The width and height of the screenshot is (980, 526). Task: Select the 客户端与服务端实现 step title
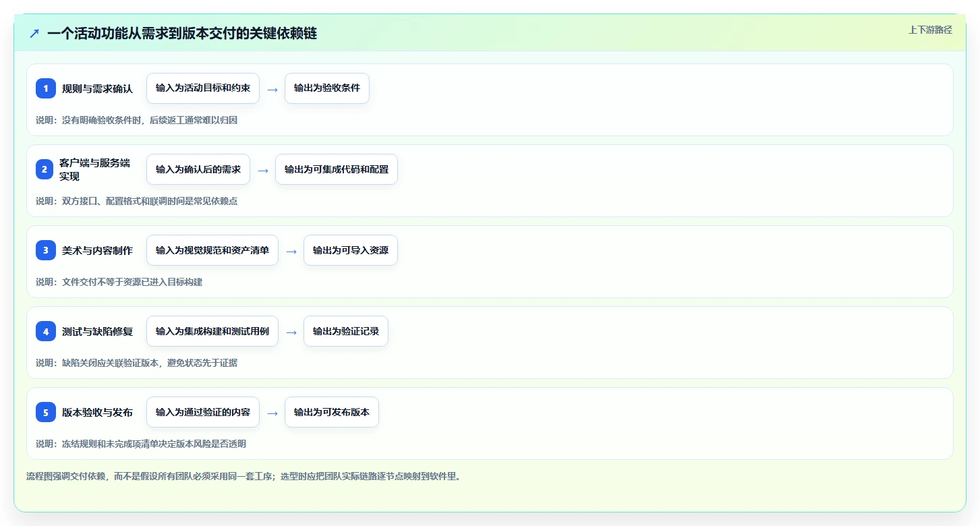[x=94, y=169]
